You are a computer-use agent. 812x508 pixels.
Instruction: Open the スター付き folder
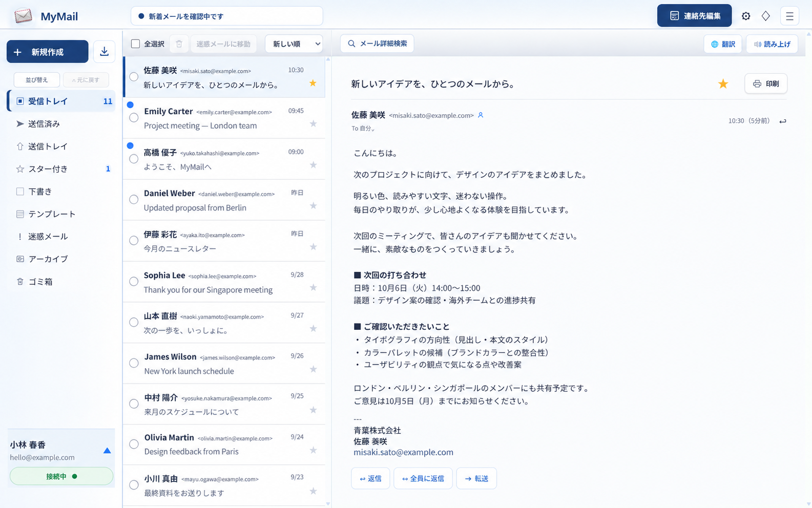[61, 169]
